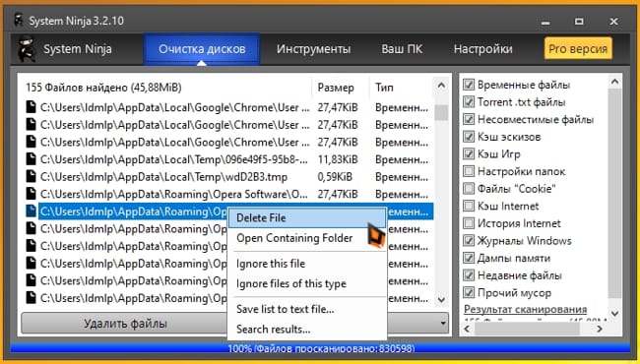Switch to the Инструменты tab
640x364 pixels.
pos(313,49)
